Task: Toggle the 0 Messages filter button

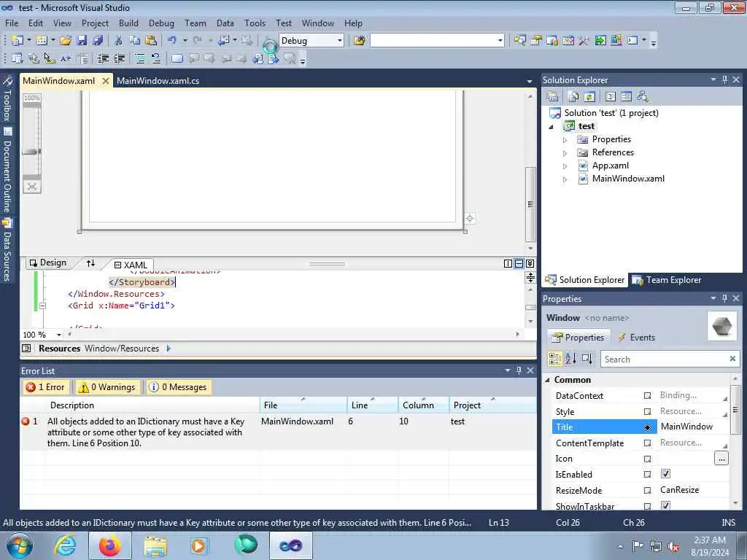Action: coord(178,387)
